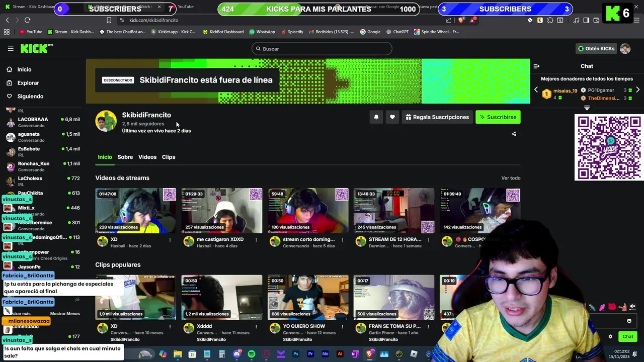Click misaias_19 top donor name

pyautogui.click(x=565, y=91)
